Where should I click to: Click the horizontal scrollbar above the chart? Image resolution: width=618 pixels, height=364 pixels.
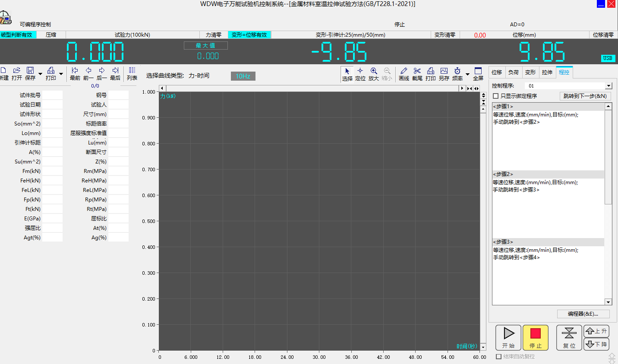coord(311,88)
